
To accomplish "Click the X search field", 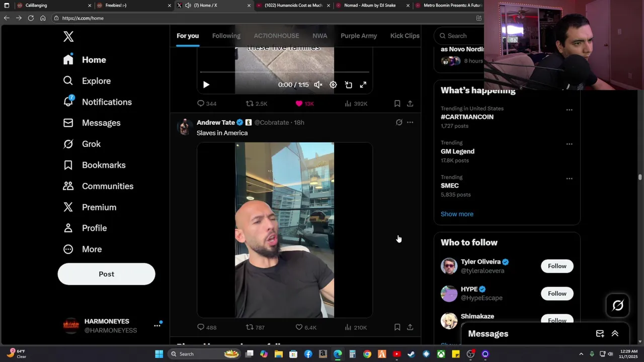I will point(459,36).
